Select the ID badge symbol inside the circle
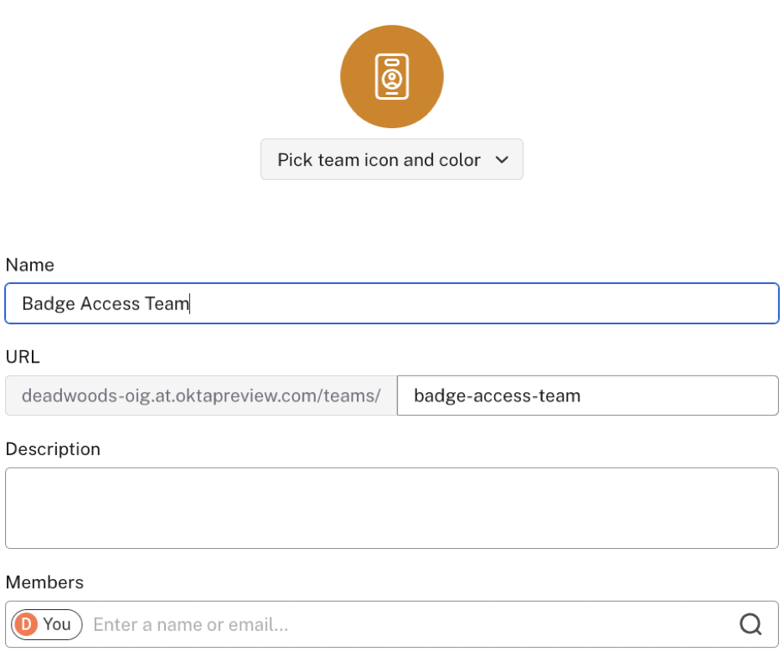Viewport: 784px width, 672px height. pos(391,75)
